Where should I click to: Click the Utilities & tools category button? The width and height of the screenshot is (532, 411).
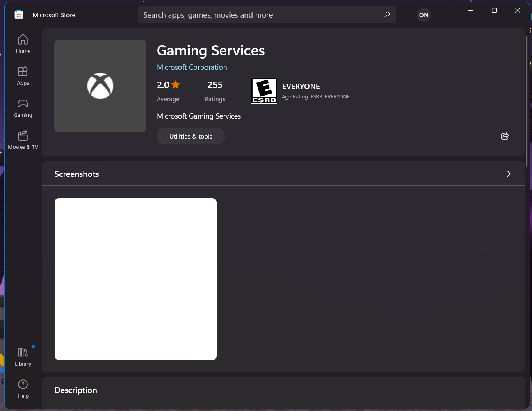pyautogui.click(x=191, y=136)
